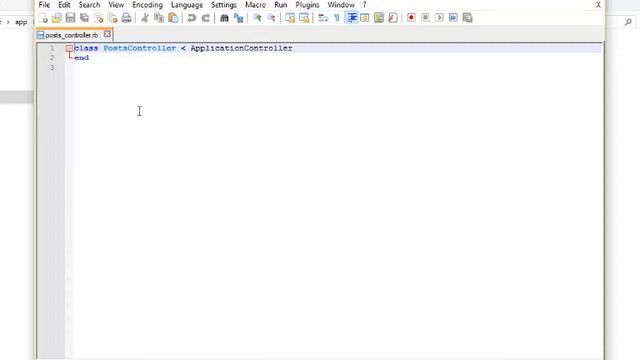Open the Window menu

341,5
